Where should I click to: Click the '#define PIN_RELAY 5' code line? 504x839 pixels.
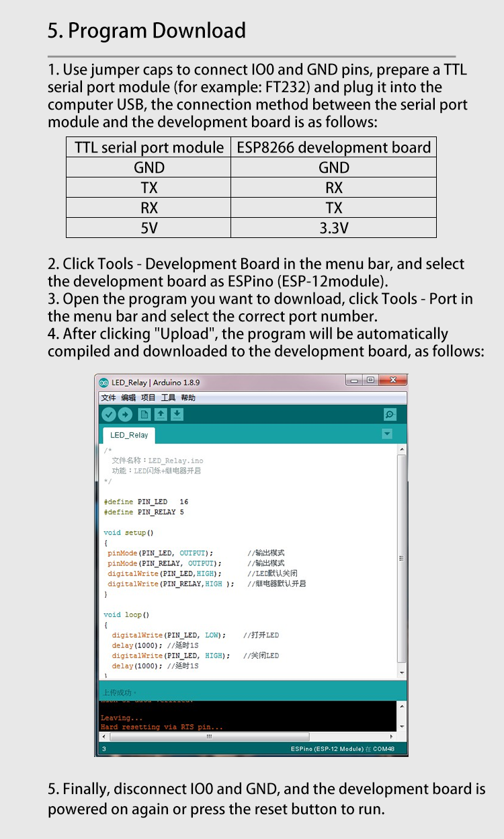(144, 512)
